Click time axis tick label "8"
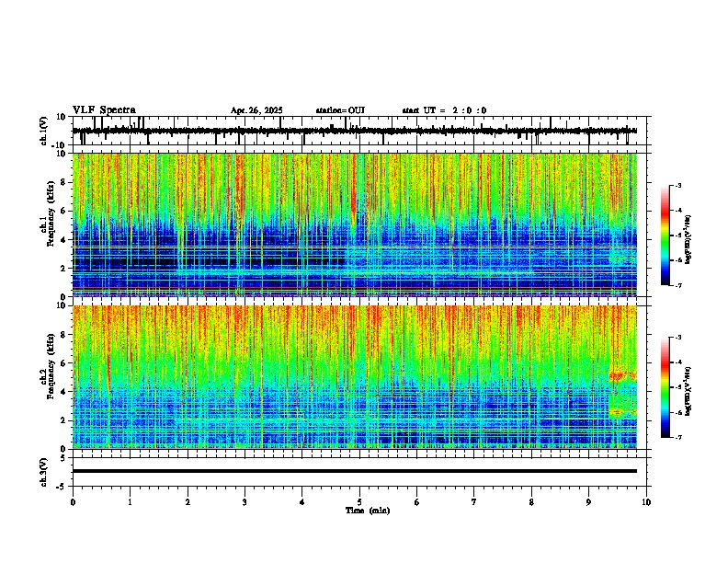 (531, 502)
